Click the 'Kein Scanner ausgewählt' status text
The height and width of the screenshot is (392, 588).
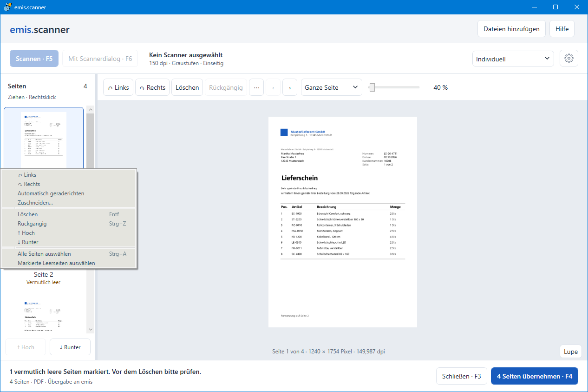(x=186, y=55)
